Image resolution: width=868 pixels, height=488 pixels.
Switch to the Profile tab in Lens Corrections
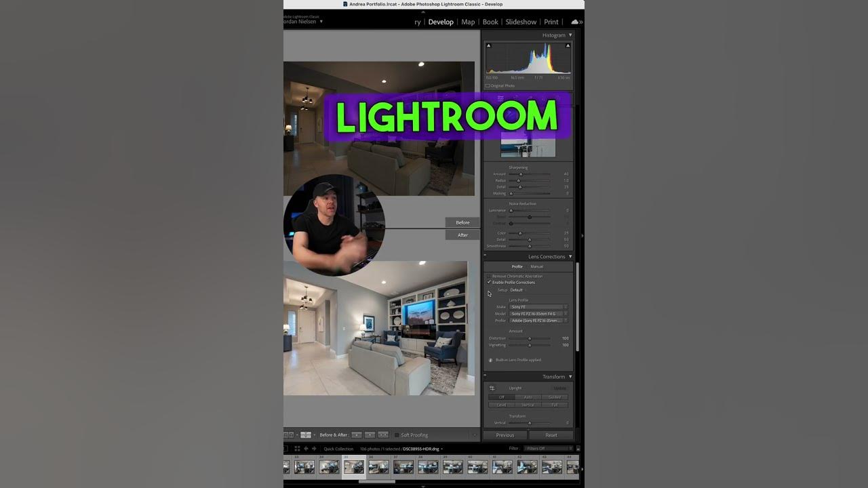tap(517, 266)
